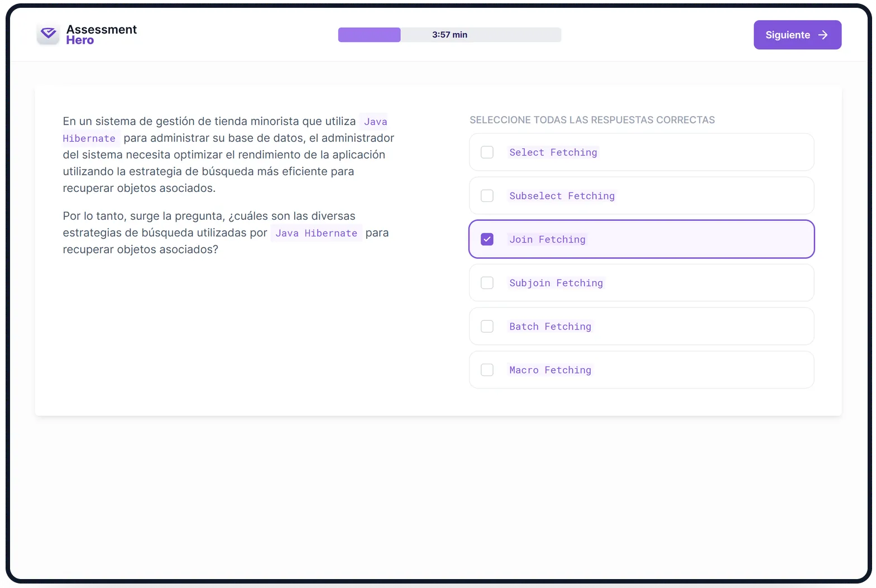Click the purple filled part of progress bar
Screen dimensions: 876x588
coord(369,35)
